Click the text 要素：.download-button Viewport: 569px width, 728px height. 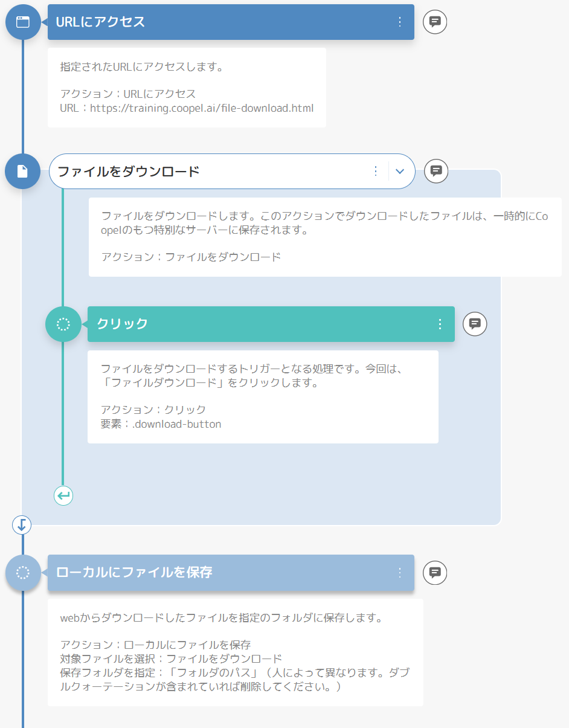pos(161,424)
